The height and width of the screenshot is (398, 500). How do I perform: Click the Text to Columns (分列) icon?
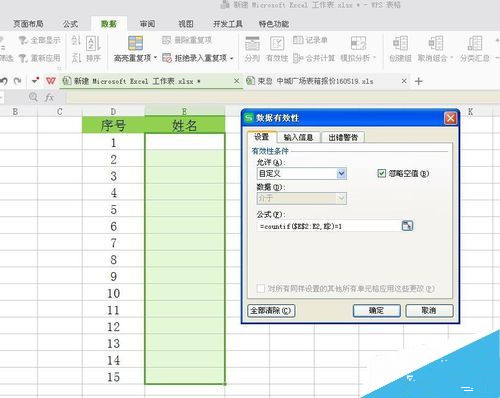pyautogui.click(x=252, y=44)
